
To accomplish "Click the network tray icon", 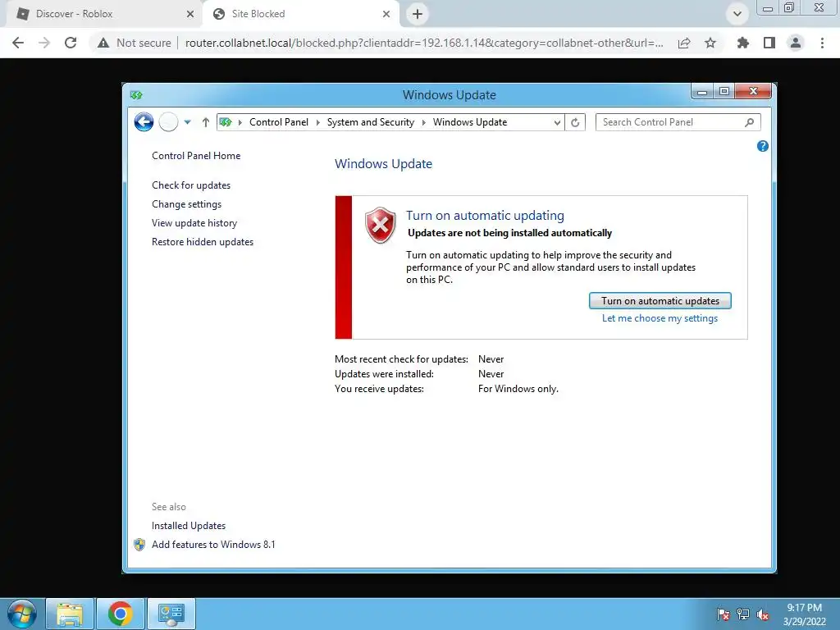I will tap(743, 614).
